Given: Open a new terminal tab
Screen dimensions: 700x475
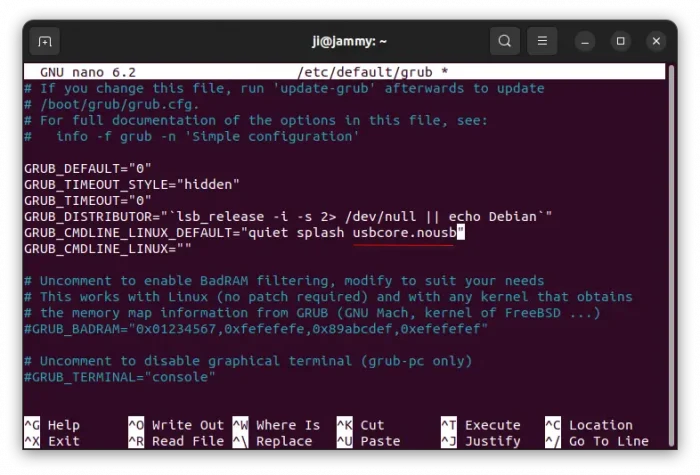Looking at the screenshot, I should tap(44, 41).
